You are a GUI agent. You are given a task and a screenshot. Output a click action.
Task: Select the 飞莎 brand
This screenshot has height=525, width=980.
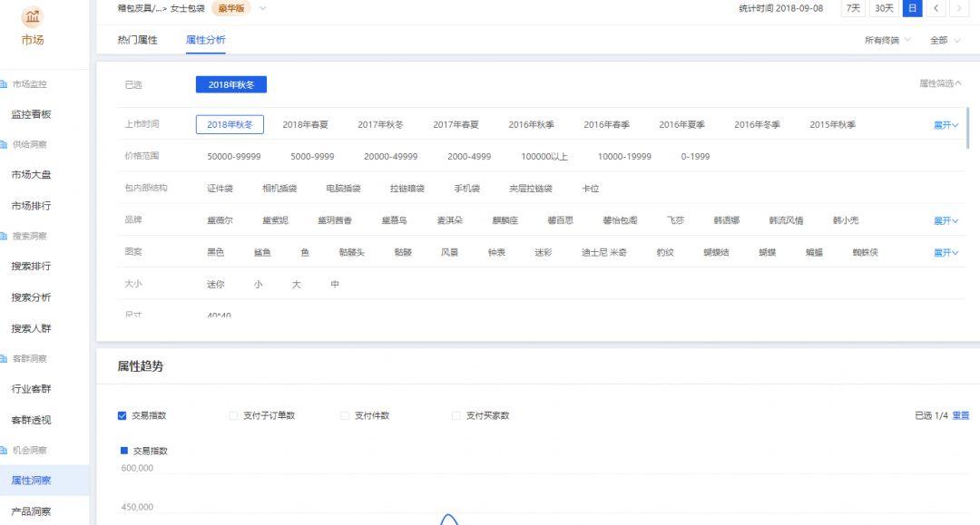(x=676, y=219)
